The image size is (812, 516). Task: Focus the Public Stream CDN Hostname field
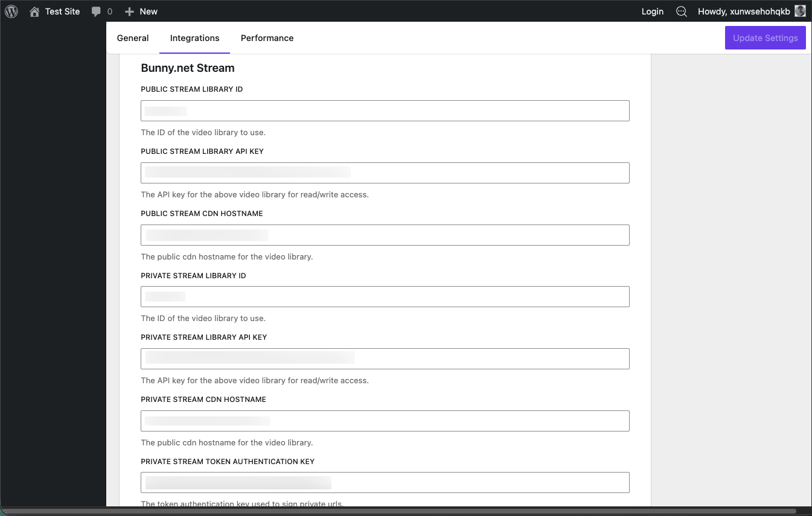pos(385,235)
